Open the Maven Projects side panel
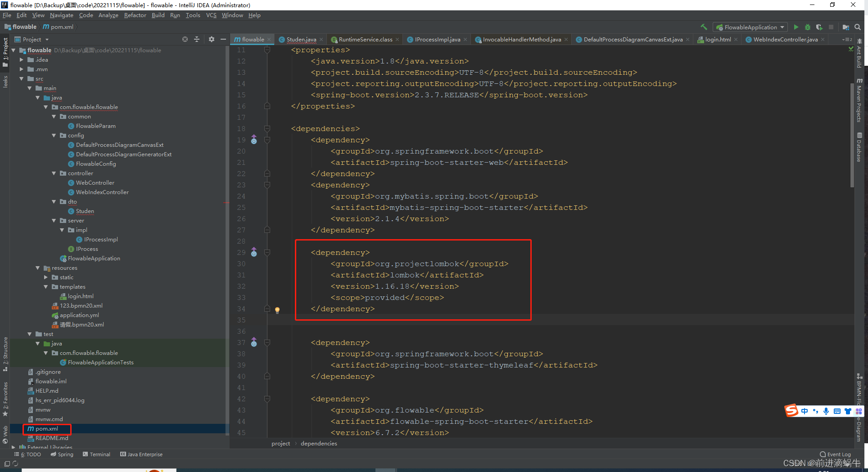The width and height of the screenshot is (868, 472). [x=860, y=101]
